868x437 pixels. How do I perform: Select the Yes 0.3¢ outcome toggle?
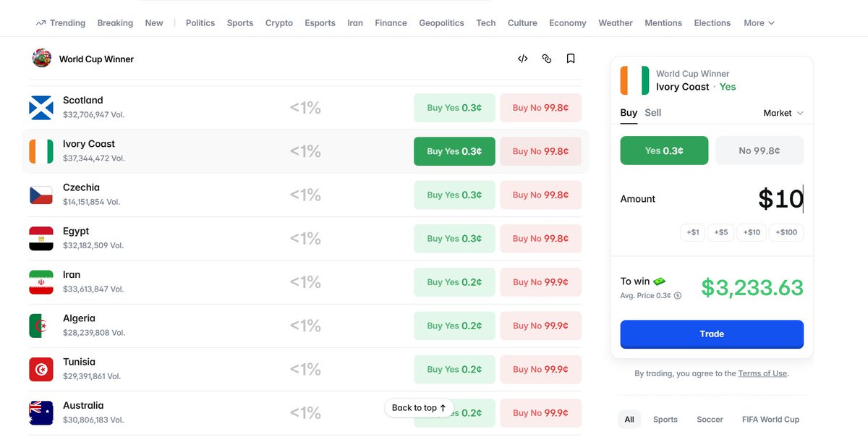664,150
